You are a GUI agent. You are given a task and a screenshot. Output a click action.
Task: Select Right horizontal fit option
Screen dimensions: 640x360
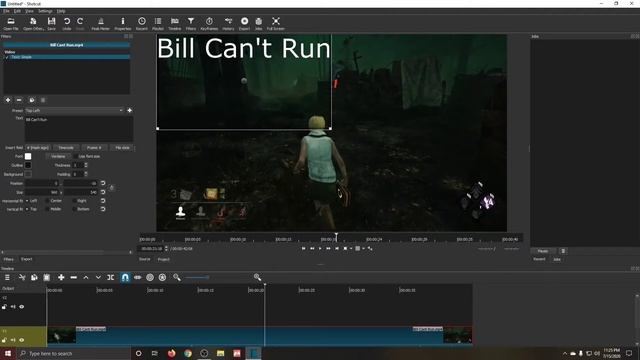(x=80, y=201)
